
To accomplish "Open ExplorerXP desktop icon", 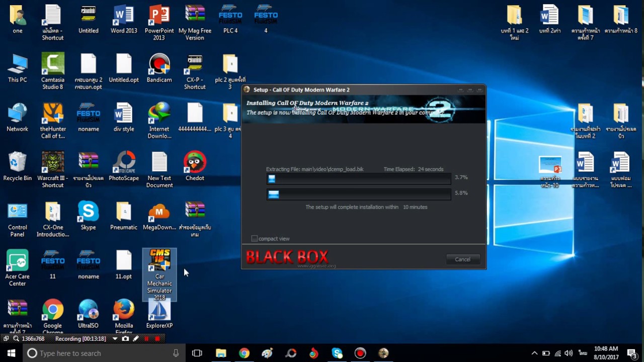I will [x=159, y=314].
